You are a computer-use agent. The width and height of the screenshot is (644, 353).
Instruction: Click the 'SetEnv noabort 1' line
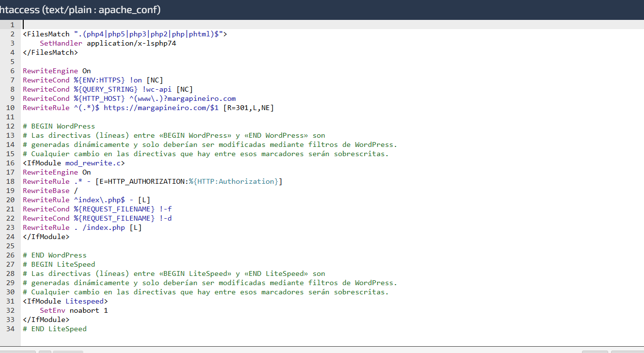[74, 310]
